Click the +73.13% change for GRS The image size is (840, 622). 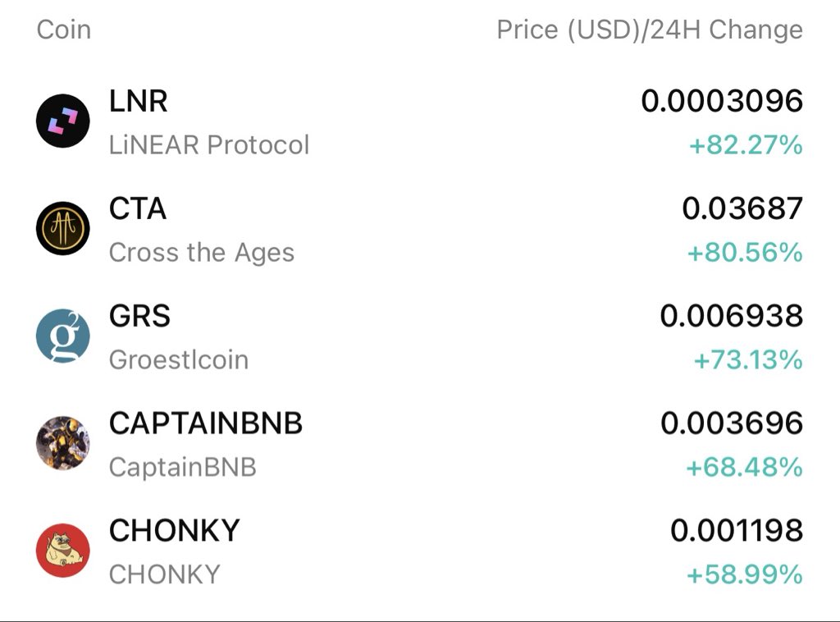click(x=747, y=360)
